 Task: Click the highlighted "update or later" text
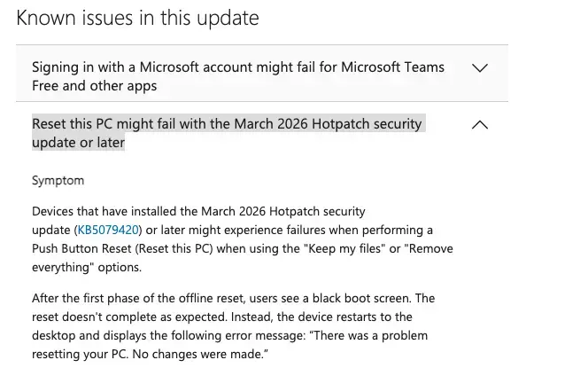click(79, 142)
